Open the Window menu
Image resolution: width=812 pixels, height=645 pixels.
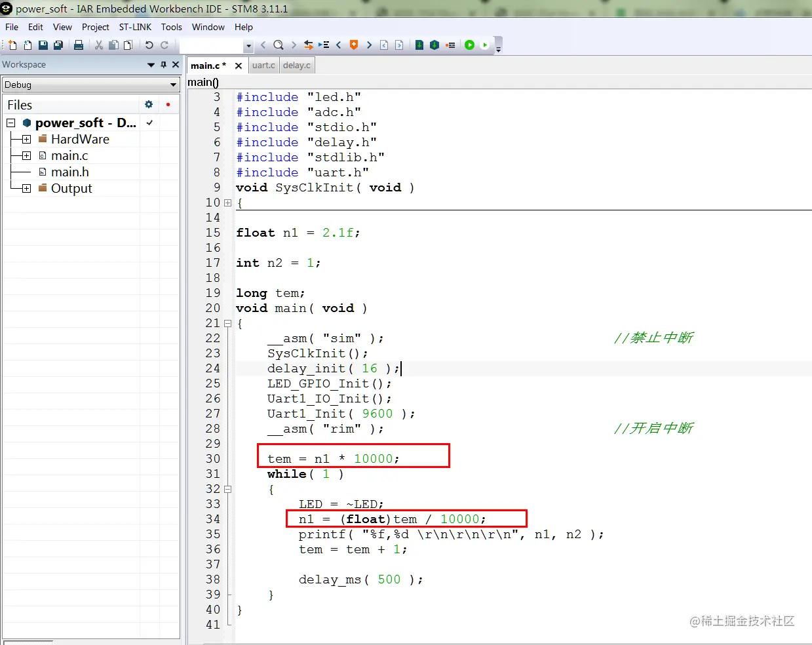[208, 27]
